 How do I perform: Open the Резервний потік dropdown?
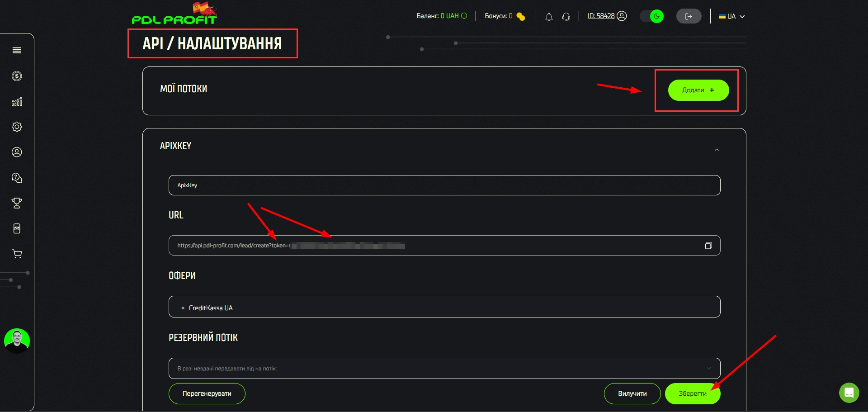(x=444, y=369)
